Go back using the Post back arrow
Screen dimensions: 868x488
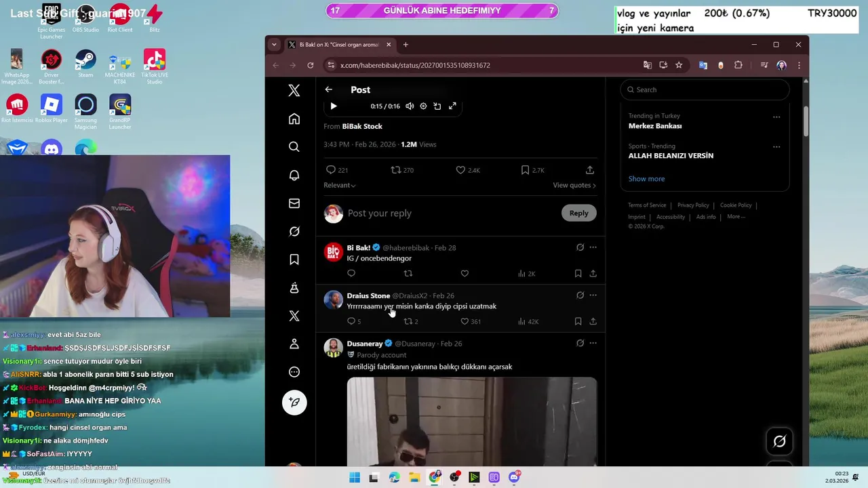328,89
